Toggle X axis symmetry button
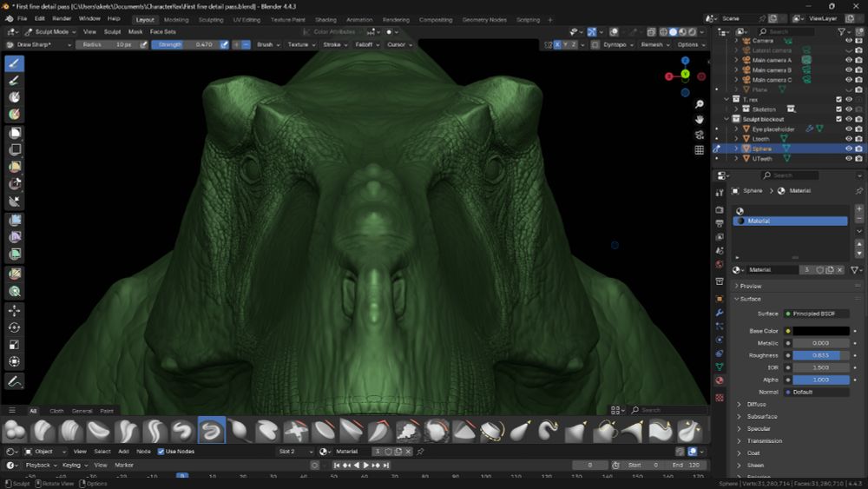Screen dimensions: 868x489 click(557, 44)
